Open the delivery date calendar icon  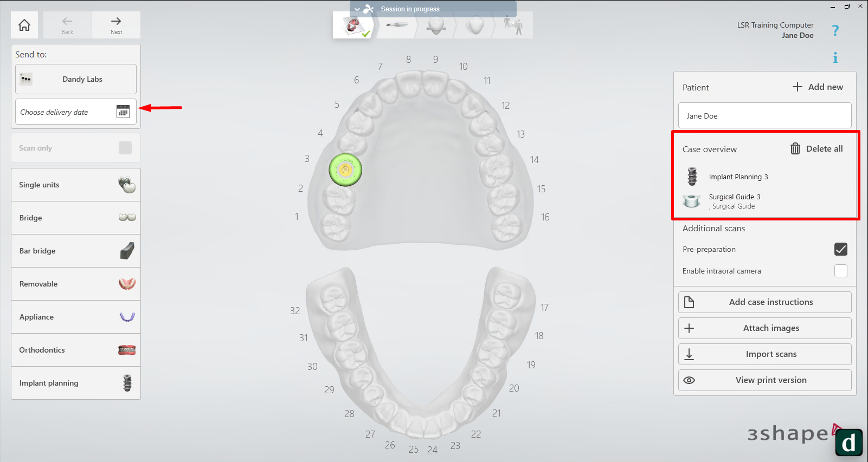coord(123,112)
